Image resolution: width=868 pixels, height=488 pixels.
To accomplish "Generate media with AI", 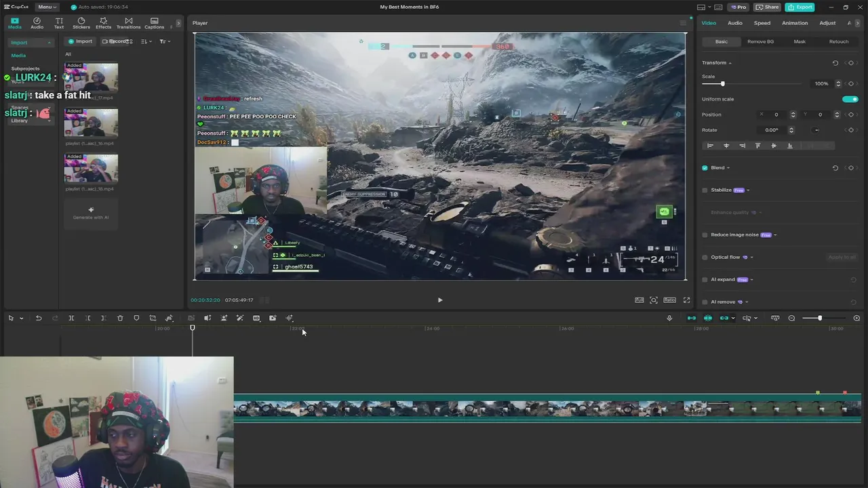I will [91, 213].
